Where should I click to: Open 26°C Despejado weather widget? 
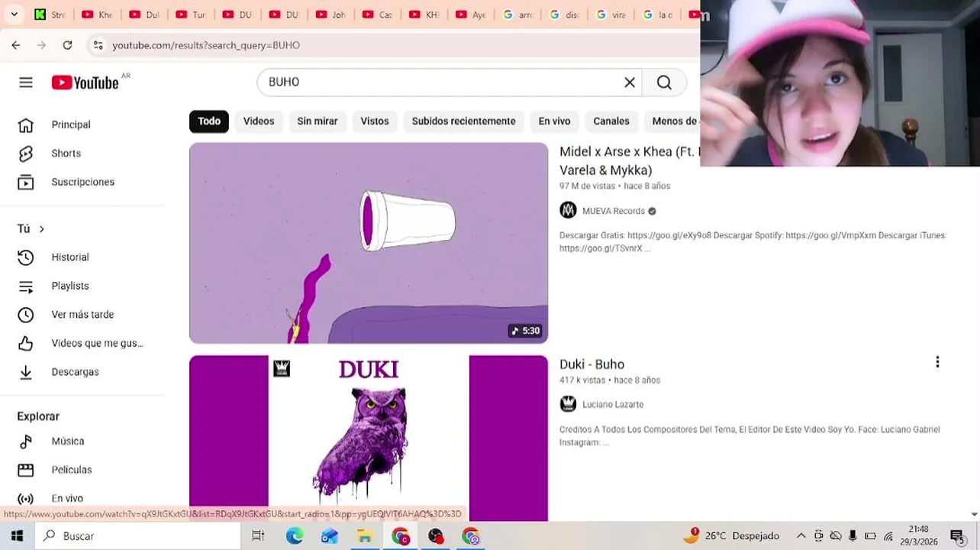[732, 536]
